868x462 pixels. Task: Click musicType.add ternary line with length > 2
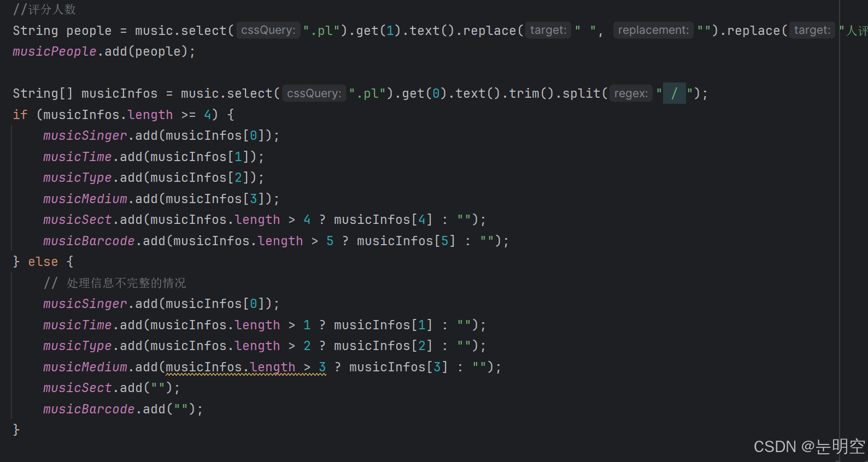click(x=265, y=346)
